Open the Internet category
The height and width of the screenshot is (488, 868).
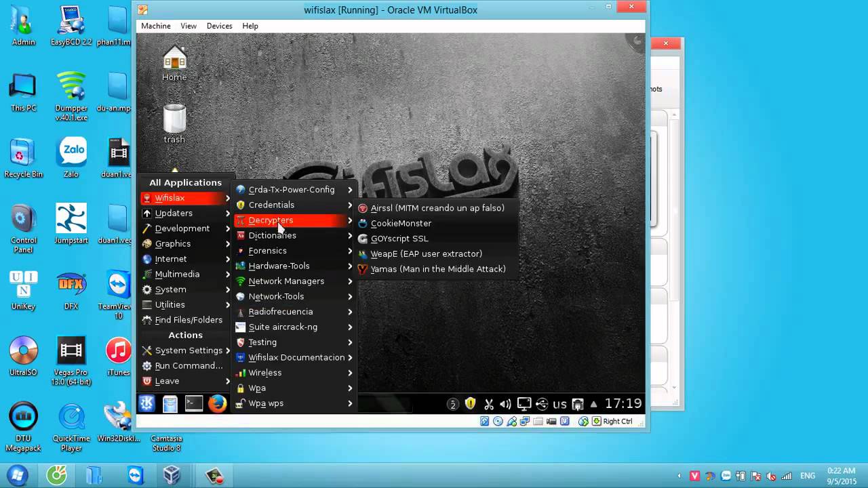point(185,259)
